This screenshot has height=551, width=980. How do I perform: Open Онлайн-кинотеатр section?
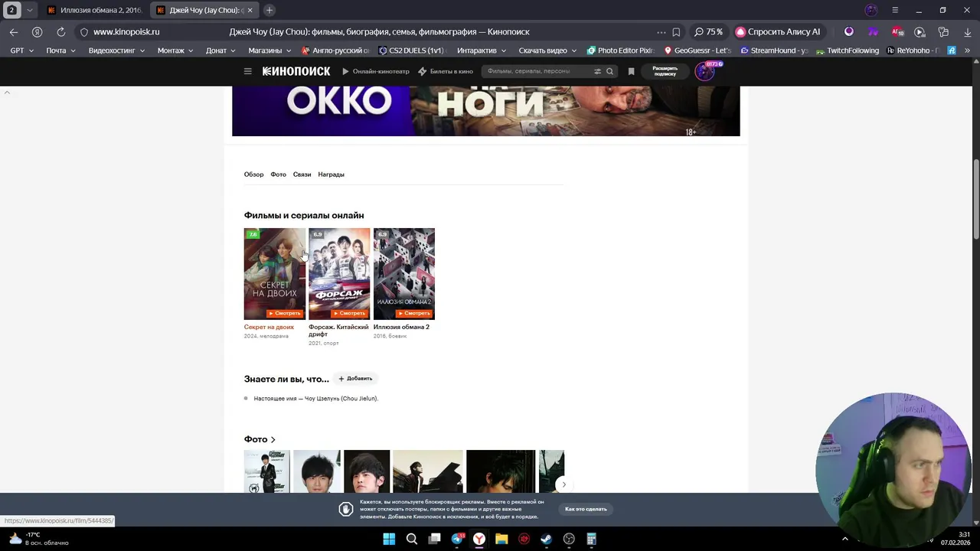click(375, 71)
